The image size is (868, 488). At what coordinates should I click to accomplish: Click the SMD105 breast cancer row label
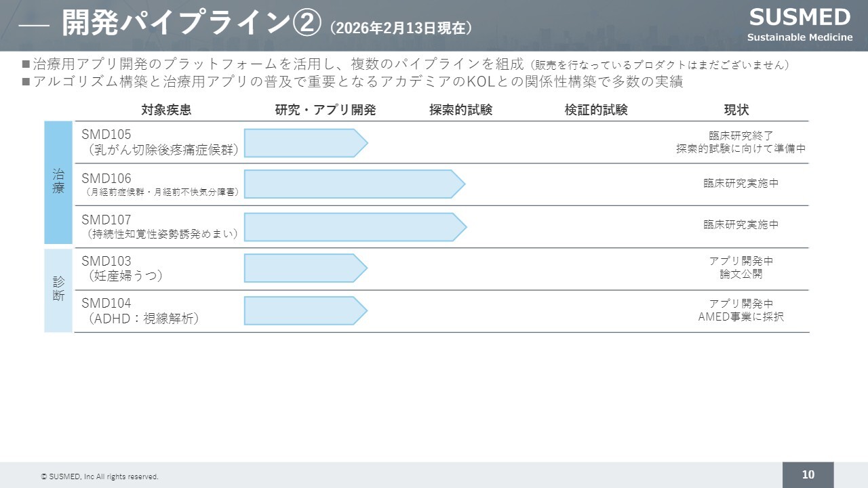click(160, 142)
